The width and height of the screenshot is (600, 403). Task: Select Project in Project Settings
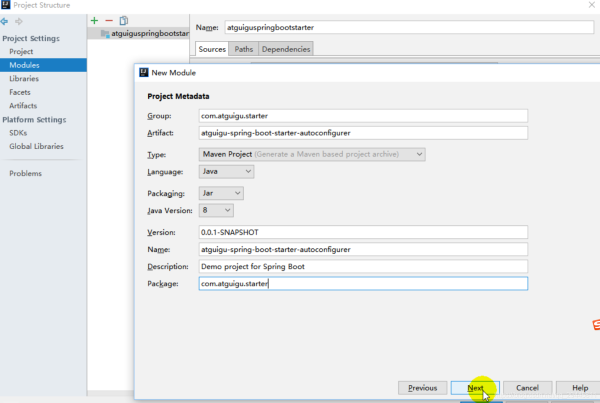point(21,51)
